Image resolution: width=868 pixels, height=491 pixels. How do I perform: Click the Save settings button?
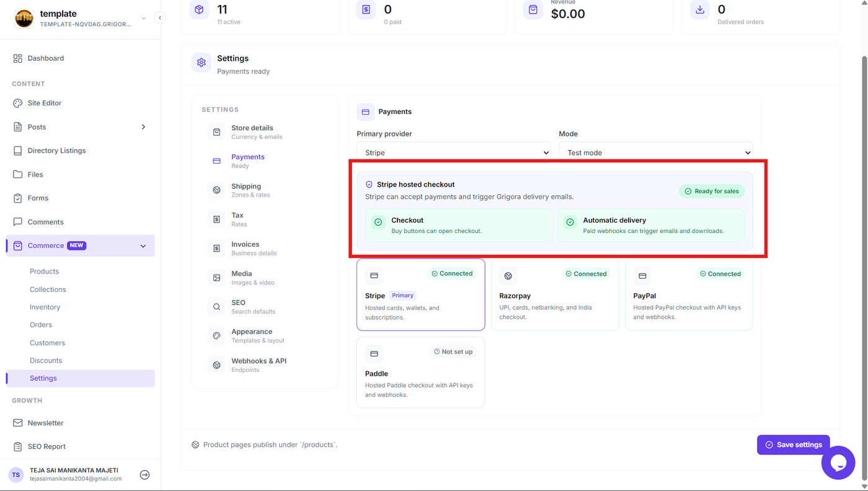794,445
